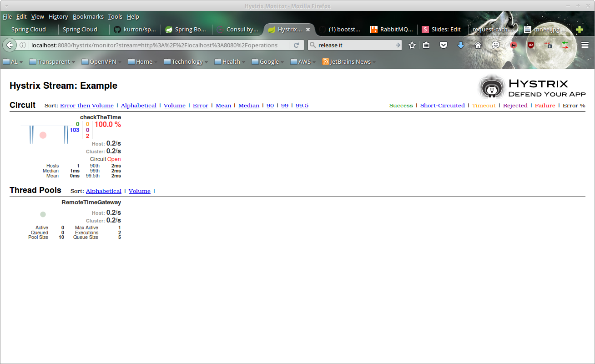The height and width of the screenshot is (364, 595).
Task: Switch to the request-cach tab
Action: tap(493, 30)
